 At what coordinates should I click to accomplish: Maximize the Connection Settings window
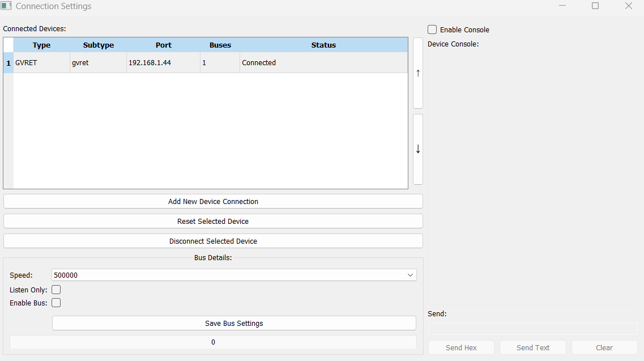coord(595,6)
